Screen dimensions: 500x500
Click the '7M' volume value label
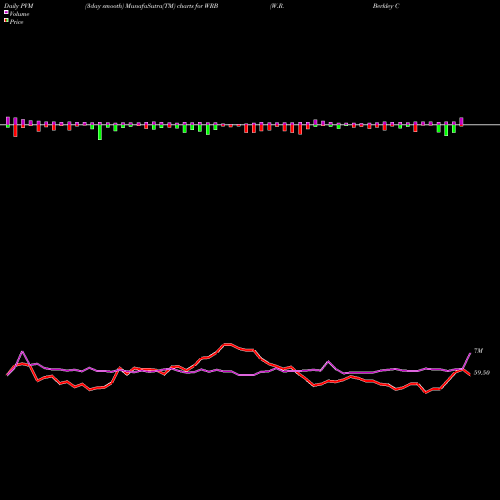point(478,351)
